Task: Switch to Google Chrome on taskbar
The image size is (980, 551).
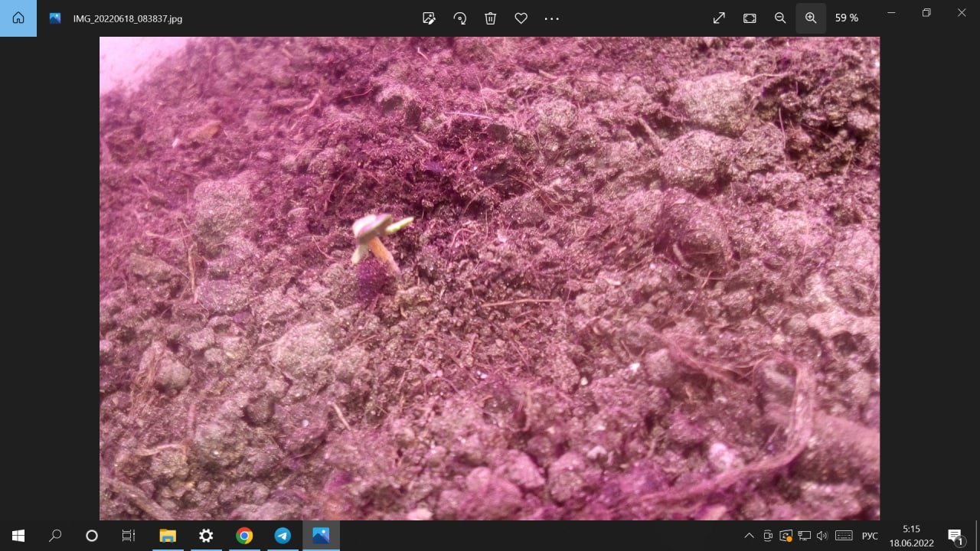Action: coord(244,536)
